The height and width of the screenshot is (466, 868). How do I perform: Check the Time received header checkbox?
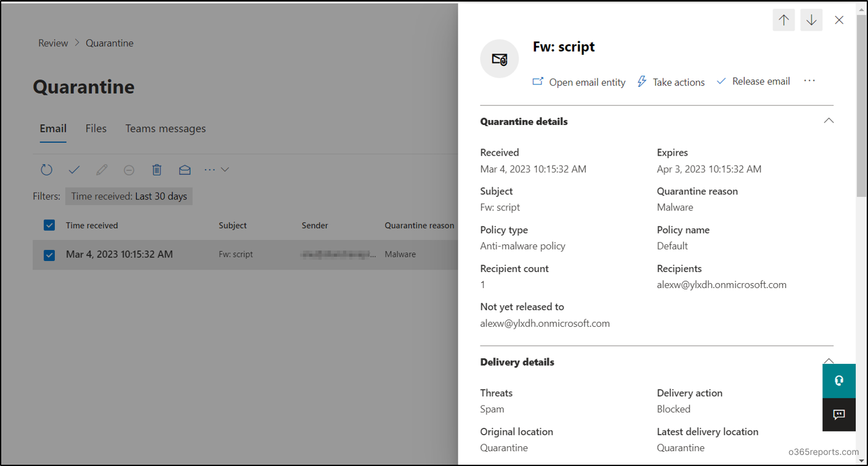[x=49, y=225]
